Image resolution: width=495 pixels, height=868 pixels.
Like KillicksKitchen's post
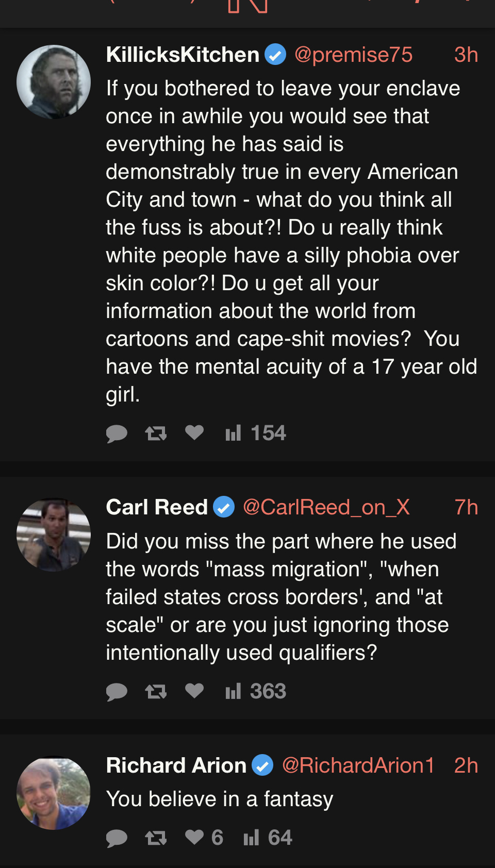pos(194,432)
